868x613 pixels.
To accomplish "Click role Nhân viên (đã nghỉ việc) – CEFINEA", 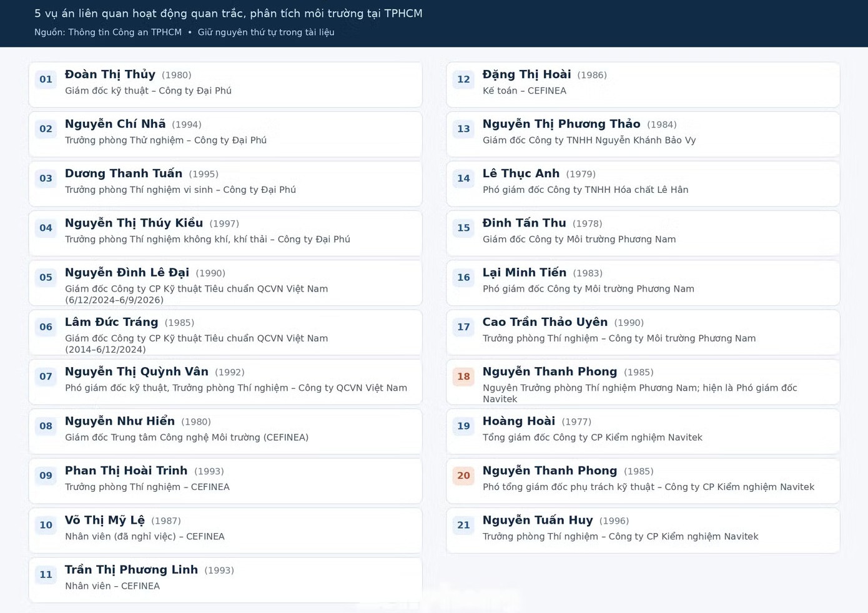I will pos(145,536).
